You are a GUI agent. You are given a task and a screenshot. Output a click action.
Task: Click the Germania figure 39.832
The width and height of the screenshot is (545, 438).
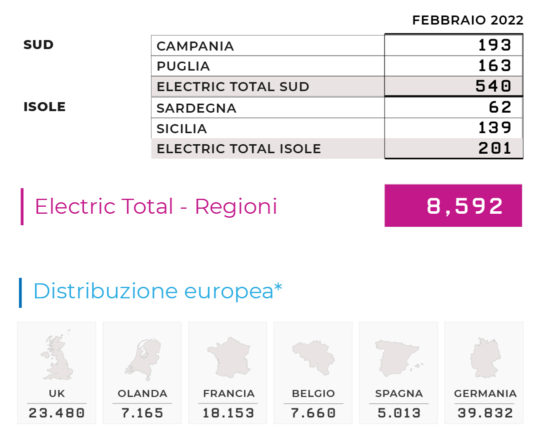click(x=485, y=413)
